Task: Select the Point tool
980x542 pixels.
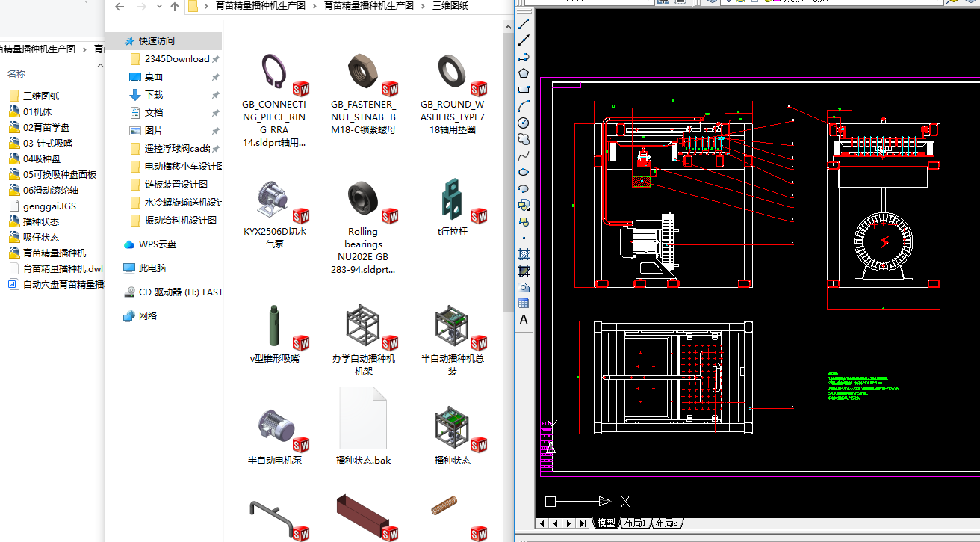Action: [x=524, y=238]
